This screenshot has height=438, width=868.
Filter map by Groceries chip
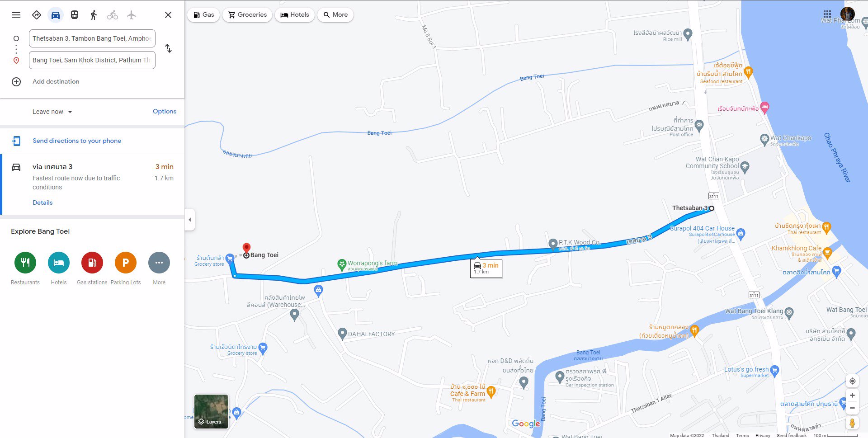[x=247, y=14]
